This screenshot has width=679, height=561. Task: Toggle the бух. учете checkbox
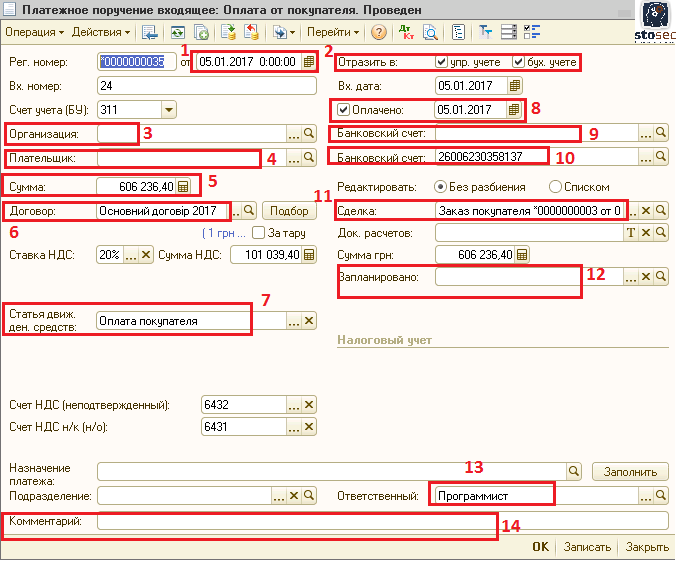pyautogui.click(x=518, y=62)
